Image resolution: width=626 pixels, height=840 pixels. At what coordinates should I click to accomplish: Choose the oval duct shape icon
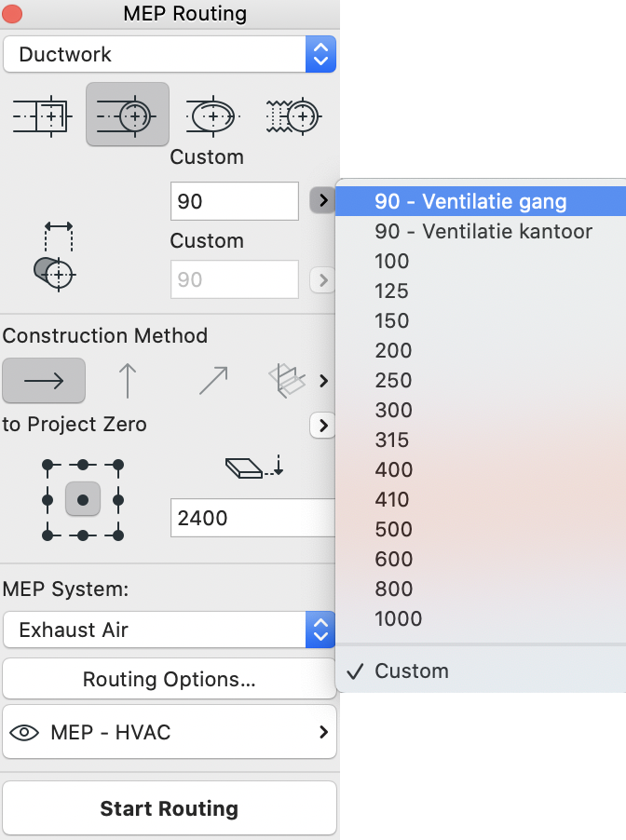coord(212,115)
